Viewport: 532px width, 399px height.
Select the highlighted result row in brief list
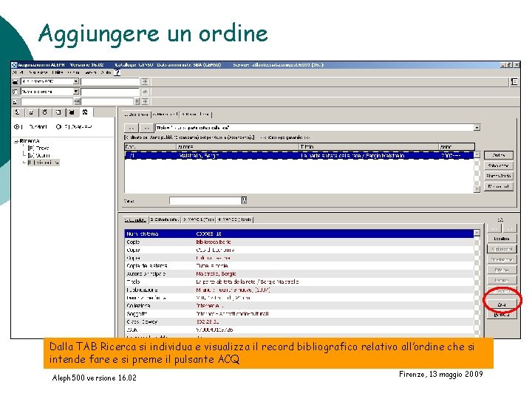click(x=299, y=155)
